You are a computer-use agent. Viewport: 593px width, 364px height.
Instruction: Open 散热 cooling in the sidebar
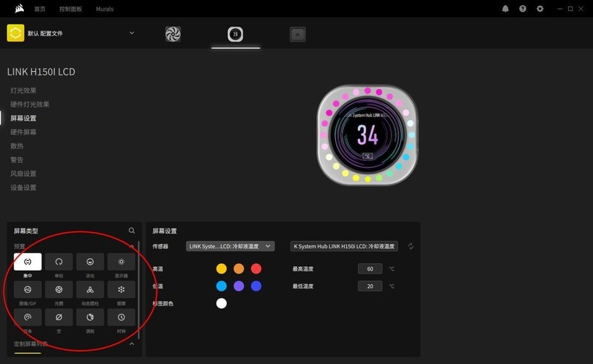pyautogui.click(x=17, y=146)
